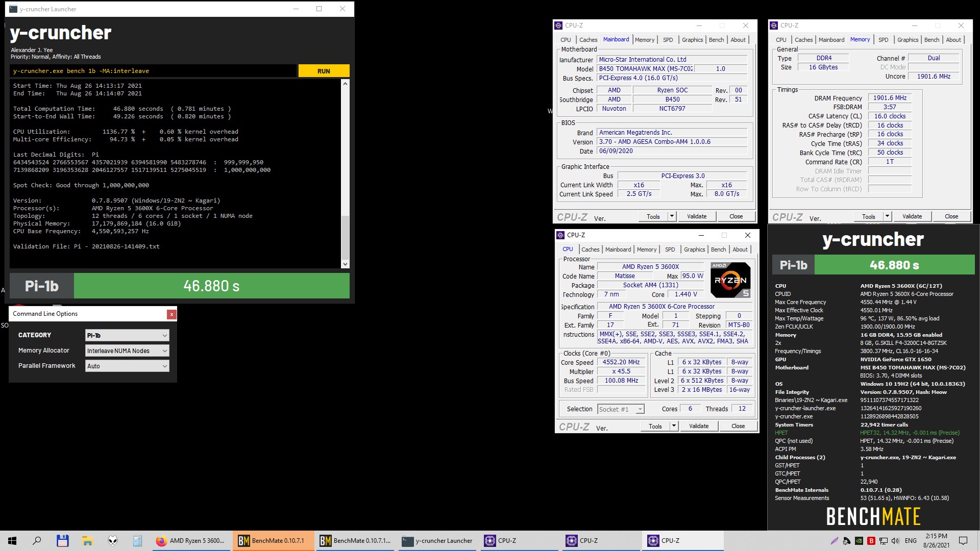
Task: Click Close button in Mainboard CPU-Z window
Action: (x=736, y=216)
